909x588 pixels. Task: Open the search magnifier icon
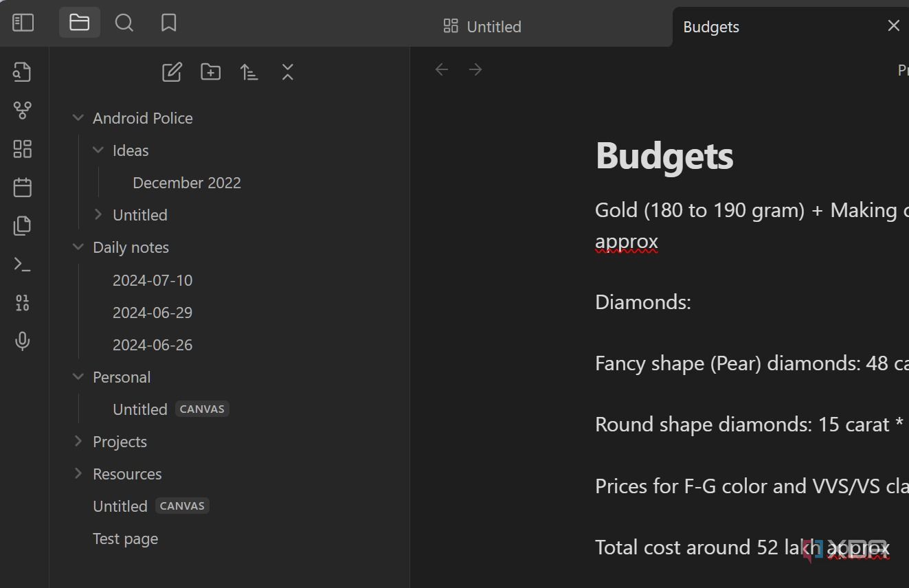coord(124,23)
